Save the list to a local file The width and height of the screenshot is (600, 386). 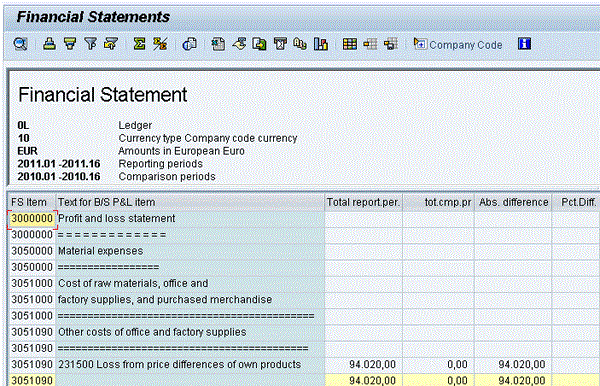[259, 44]
